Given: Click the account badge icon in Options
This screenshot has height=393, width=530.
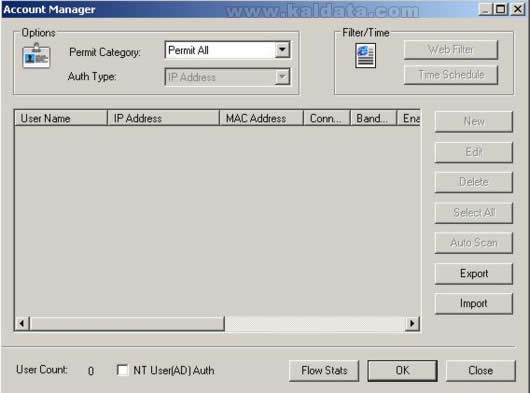Looking at the screenshot, I should 36,56.
